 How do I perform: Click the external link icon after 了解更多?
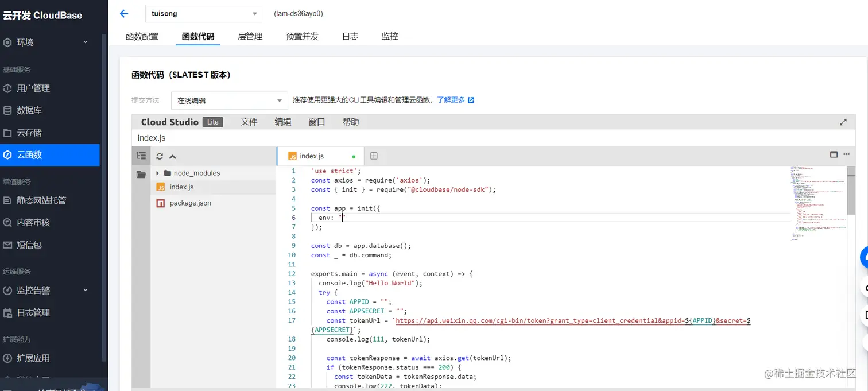[471, 100]
